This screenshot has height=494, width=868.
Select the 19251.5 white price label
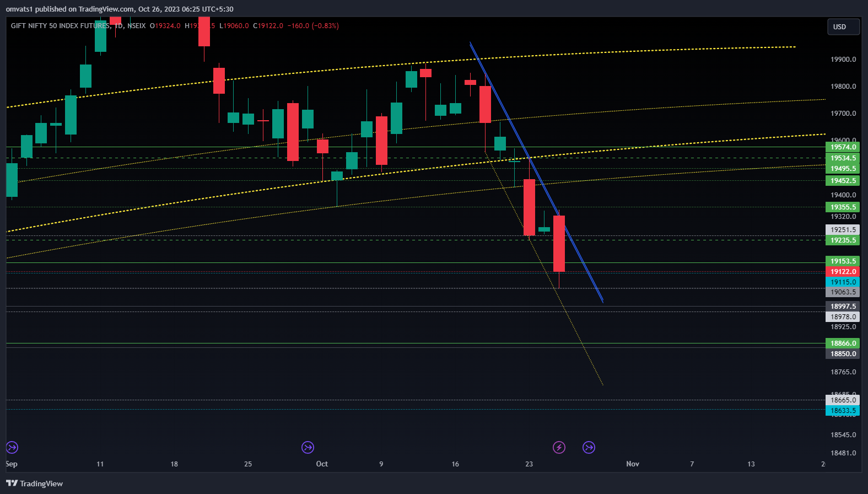click(843, 230)
